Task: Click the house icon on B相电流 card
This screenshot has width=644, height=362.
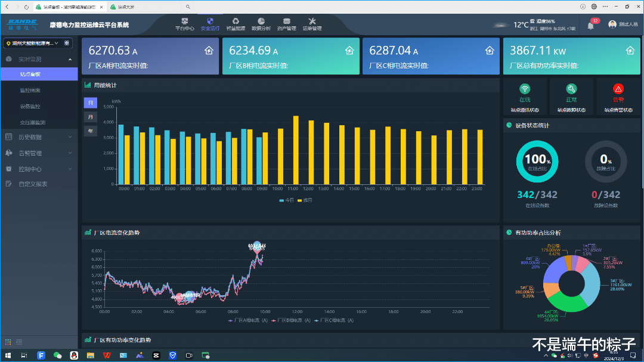Action: (x=349, y=51)
